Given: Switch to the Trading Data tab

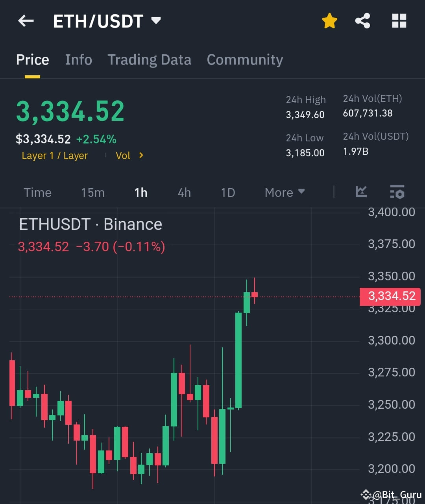Looking at the screenshot, I should (149, 59).
